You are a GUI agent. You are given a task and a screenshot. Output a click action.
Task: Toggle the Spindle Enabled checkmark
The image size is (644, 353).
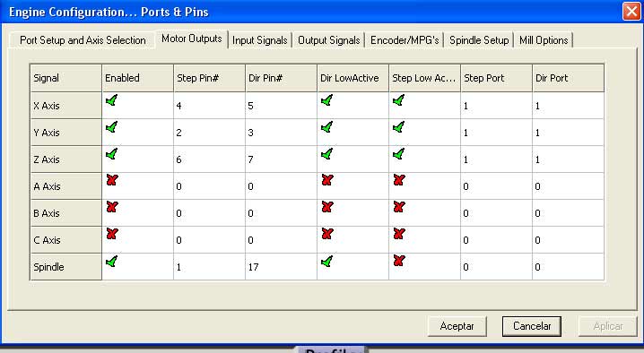111,262
